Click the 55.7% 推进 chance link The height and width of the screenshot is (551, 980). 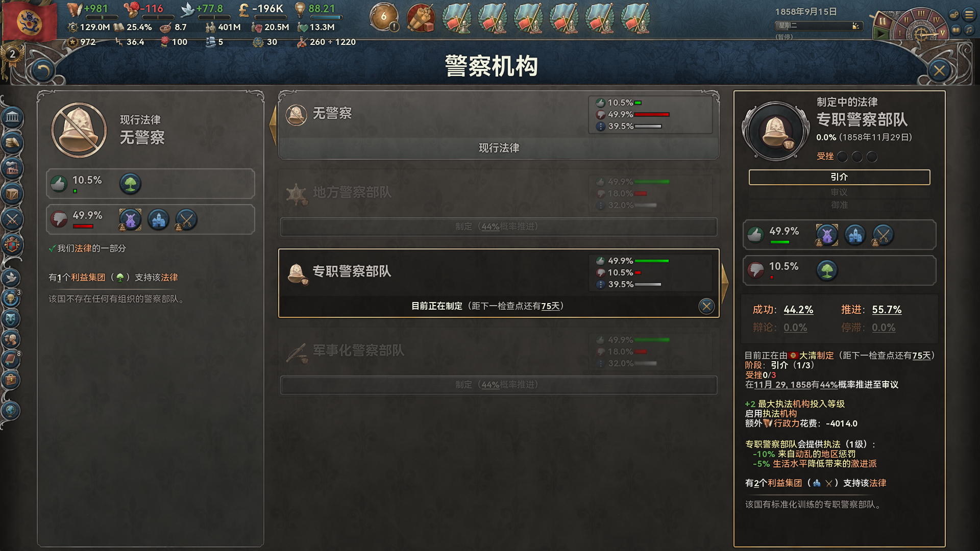[x=887, y=310]
